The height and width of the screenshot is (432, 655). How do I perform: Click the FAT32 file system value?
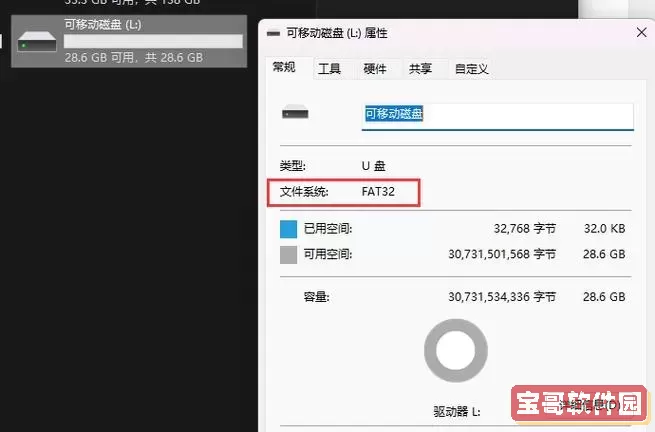point(378,192)
